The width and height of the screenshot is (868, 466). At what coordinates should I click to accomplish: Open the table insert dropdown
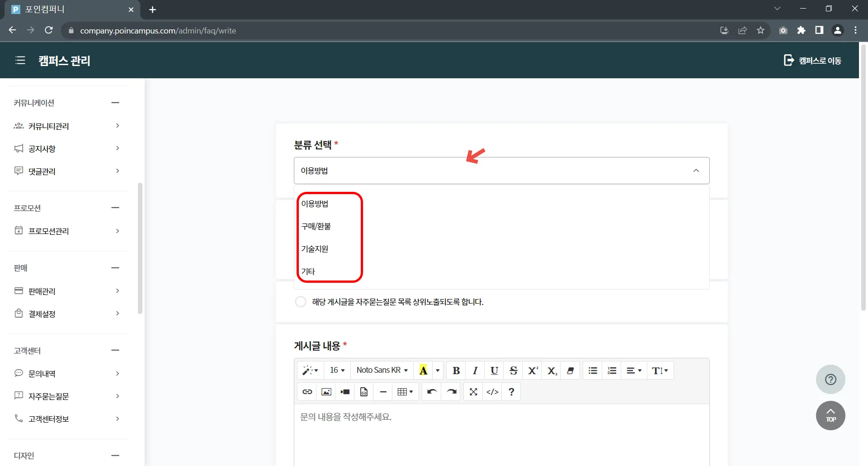(405, 392)
